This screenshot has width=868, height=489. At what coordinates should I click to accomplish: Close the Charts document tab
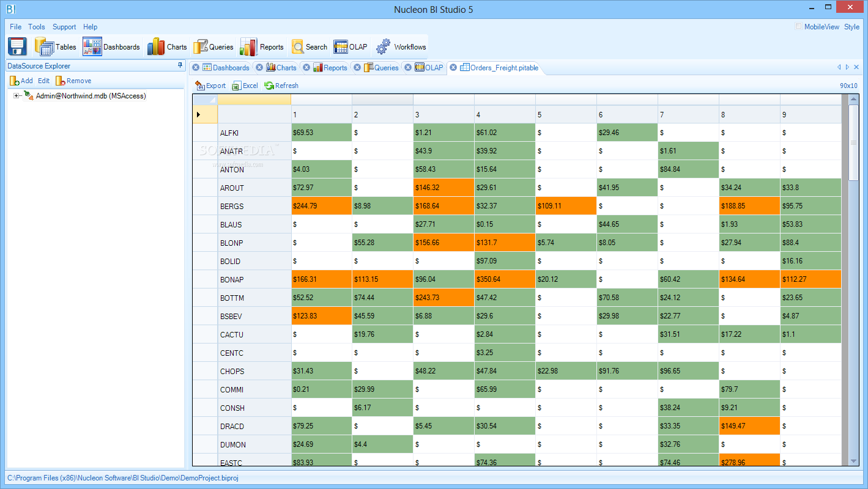point(259,67)
